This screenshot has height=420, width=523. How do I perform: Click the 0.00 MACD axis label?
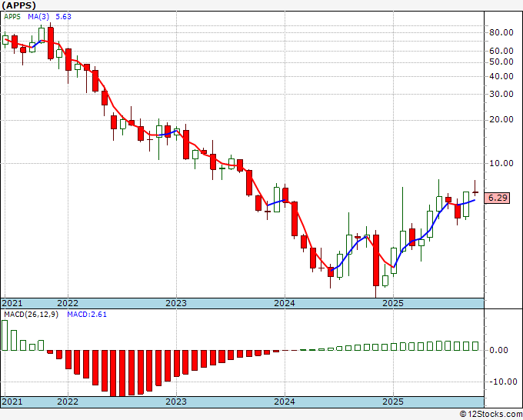point(498,350)
